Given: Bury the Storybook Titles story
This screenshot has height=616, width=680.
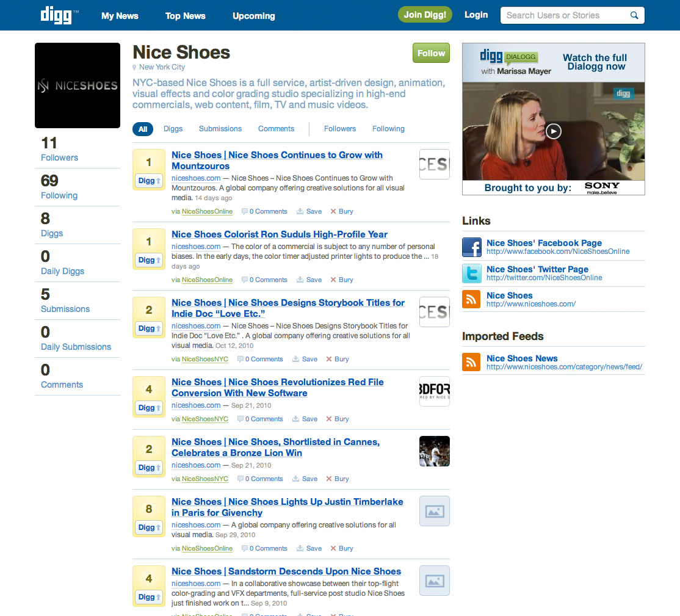Looking at the screenshot, I should coord(338,359).
